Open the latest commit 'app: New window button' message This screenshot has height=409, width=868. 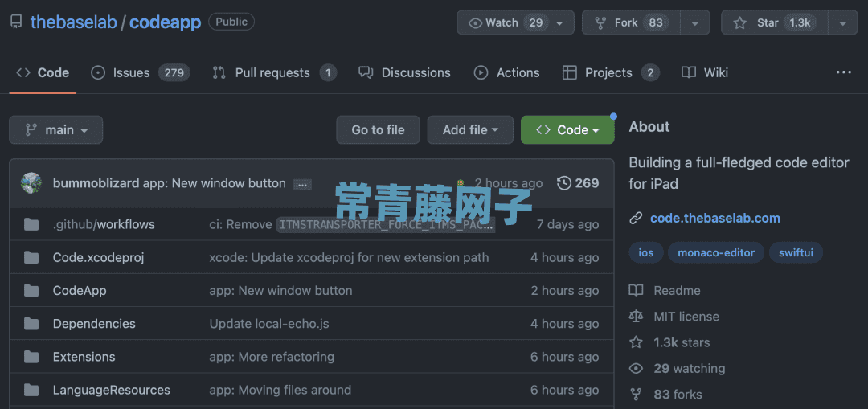point(215,183)
